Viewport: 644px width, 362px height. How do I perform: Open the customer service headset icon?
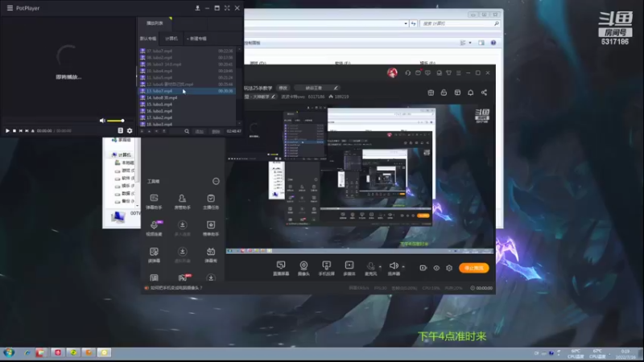click(x=408, y=72)
